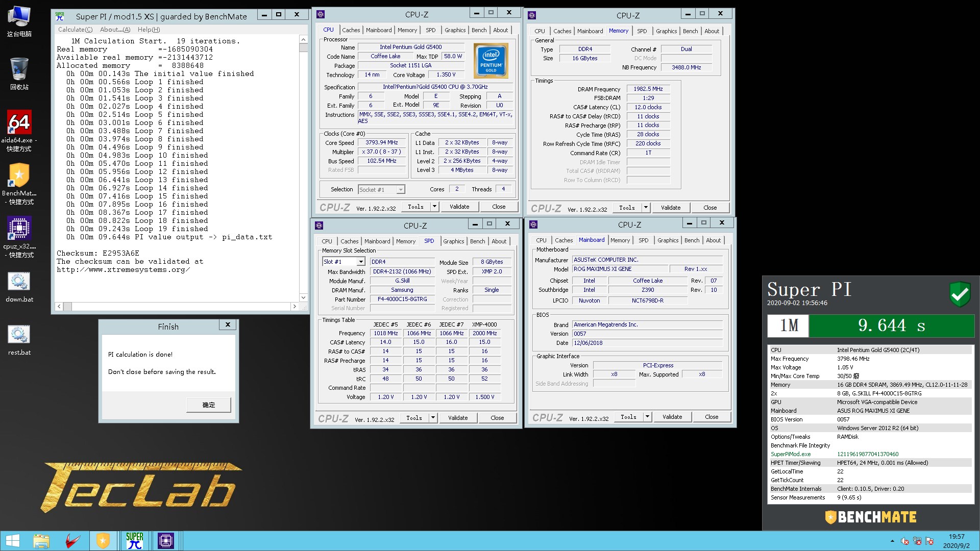The image size is (980, 551).
Task: Click Validate in the Memory tab CPU-Z window
Action: (x=671, y=208)
